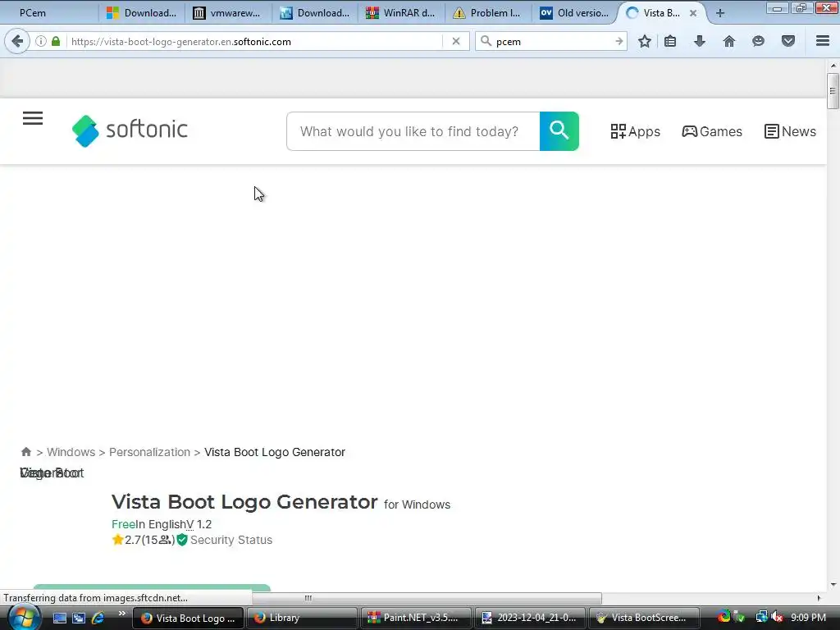This screenshot has width=840, height=630.
Task: Open Softonic's side menu hamburger icon
Action: tap(33, 118)
